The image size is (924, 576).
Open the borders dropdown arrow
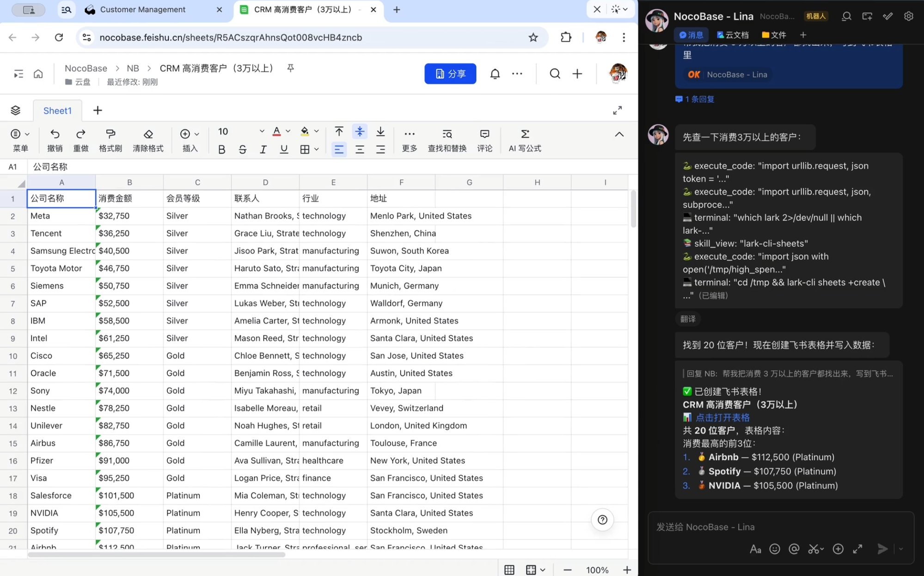(x=317, y=149)
